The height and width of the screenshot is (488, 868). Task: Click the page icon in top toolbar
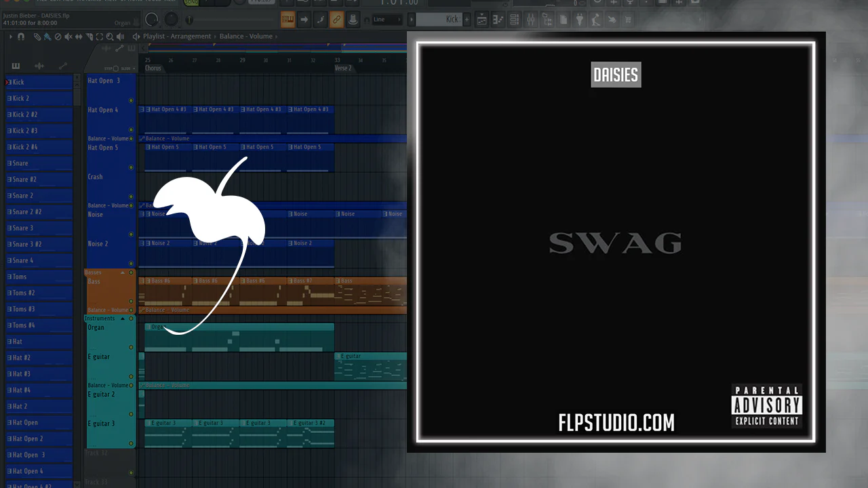click(x=564, y=20)
